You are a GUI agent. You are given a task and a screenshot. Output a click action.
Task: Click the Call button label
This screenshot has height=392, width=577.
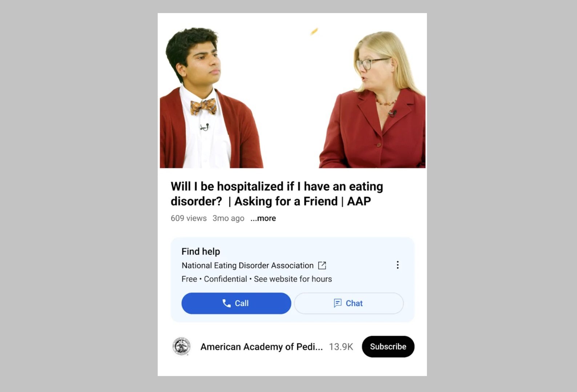click(x=242, y=303)
